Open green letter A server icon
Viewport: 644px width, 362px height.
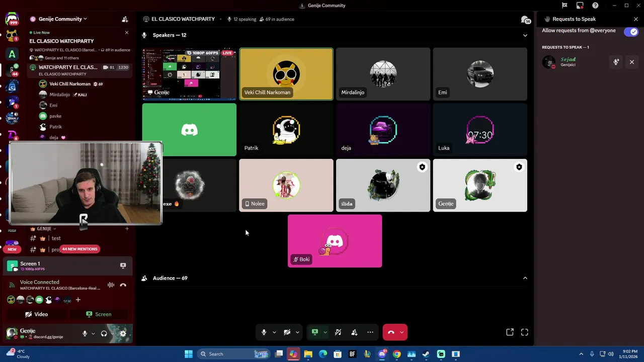[12, 54]
